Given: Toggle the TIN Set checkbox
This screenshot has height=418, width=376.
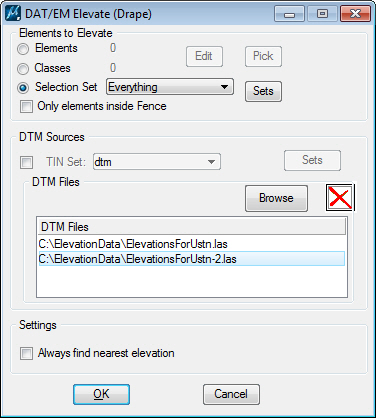Looking at the screenshot, I should [26, 163].
